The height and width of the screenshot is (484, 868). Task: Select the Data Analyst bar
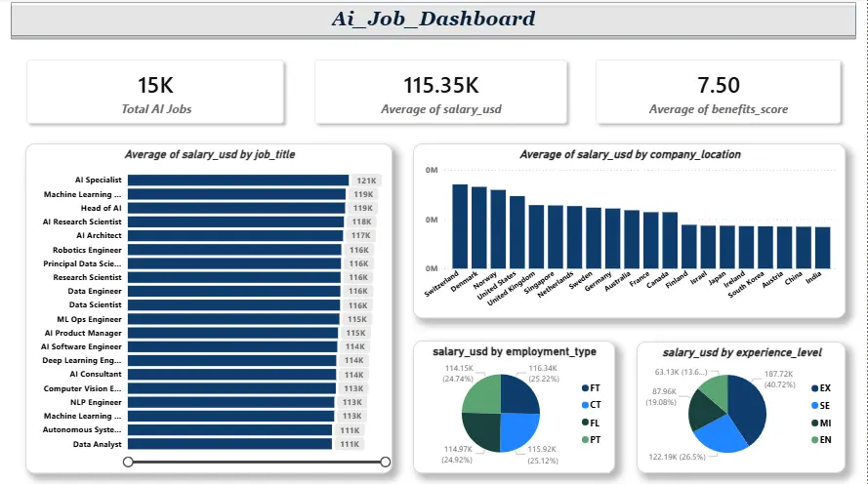point(229,444)
